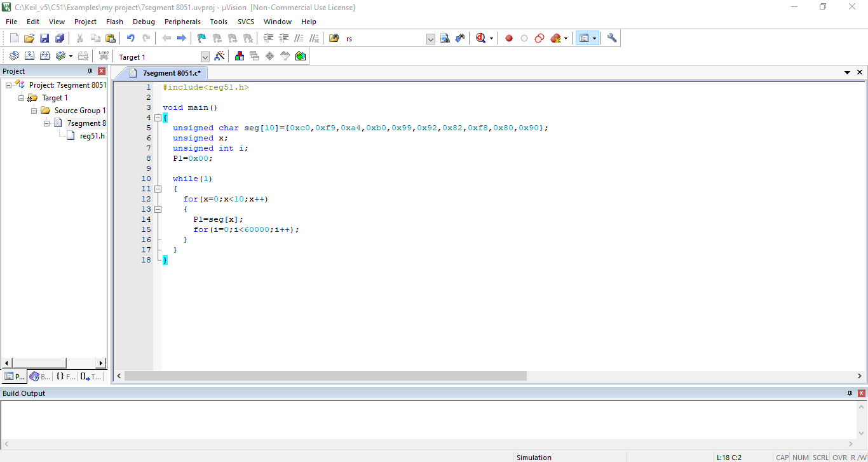This screenshot has height=462, width=868.
Task: Start a debug session
Action: [x=481, y=38]
